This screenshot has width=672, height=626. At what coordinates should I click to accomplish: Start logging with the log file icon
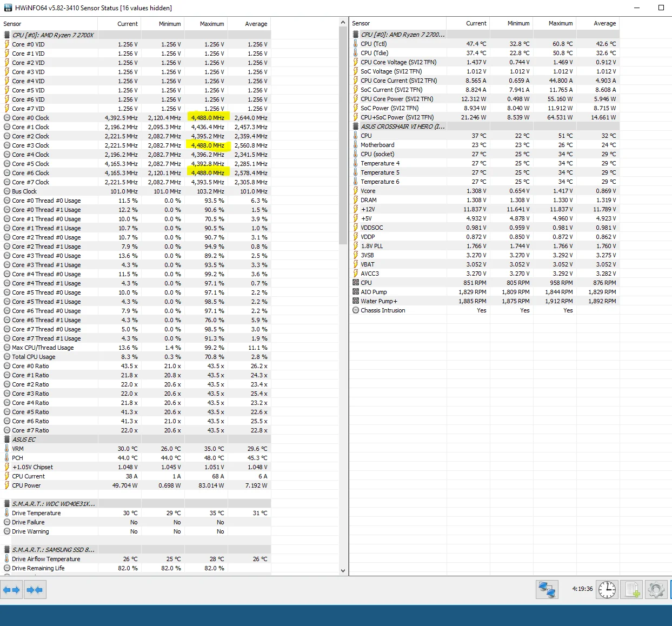tap(631, 589)
